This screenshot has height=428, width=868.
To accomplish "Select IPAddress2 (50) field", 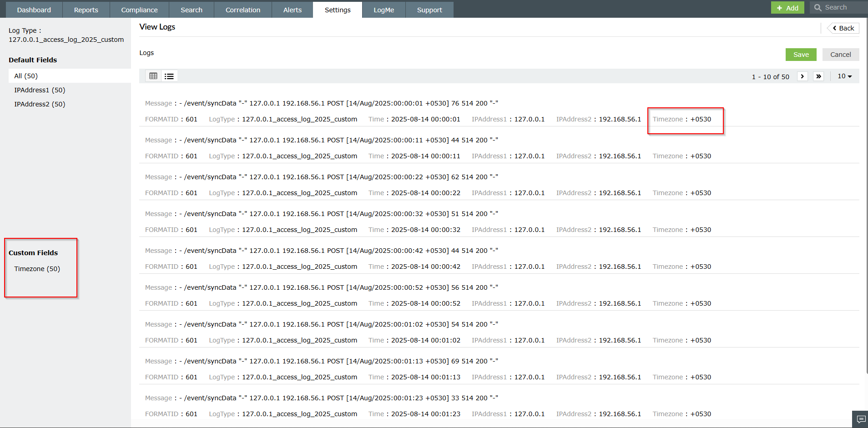I will point(40,104).
